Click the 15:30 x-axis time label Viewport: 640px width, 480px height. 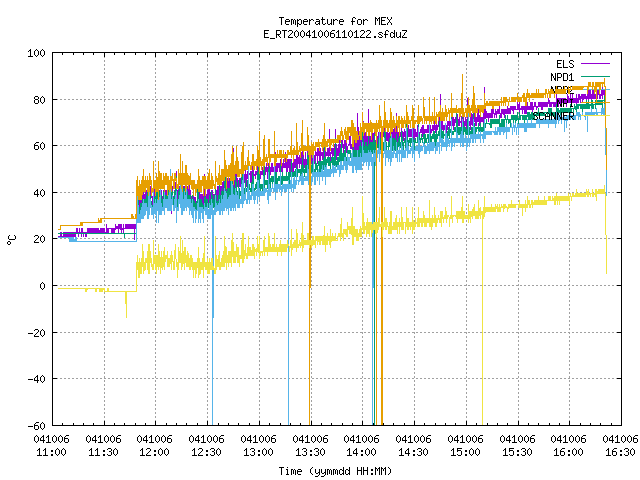(x=517, y=452)
